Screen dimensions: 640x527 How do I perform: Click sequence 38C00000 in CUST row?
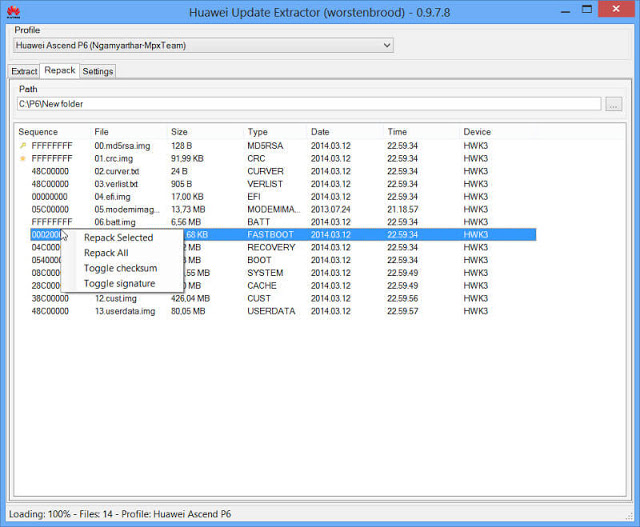[x=50, y=298]
